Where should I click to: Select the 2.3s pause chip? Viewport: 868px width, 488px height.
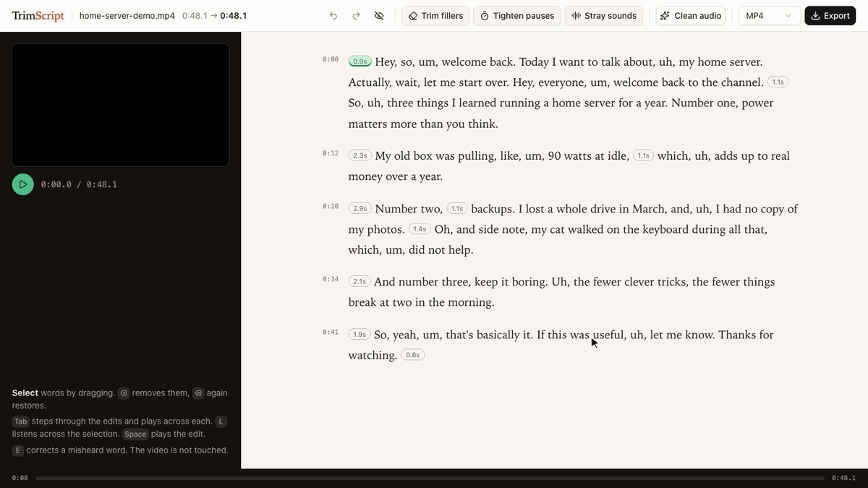pos(359,155)
